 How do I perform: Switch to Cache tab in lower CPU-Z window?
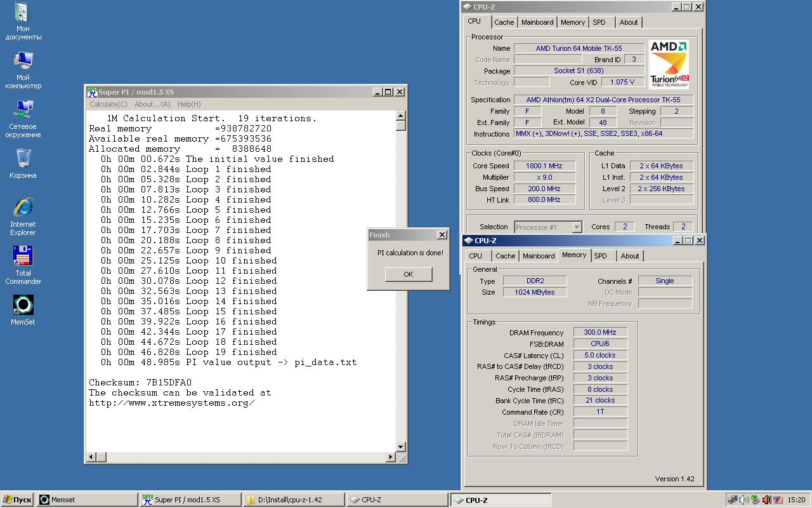[x=506, y=256]
